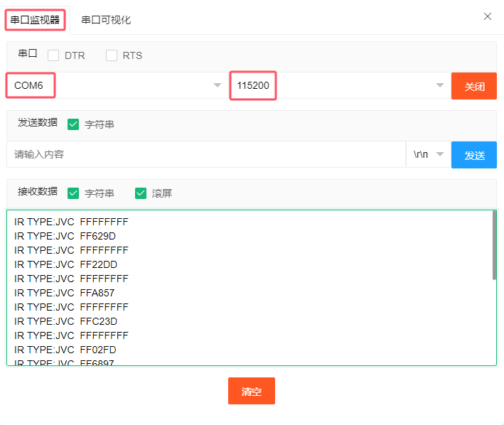Close the serial monitor dialog with X

tap(487, 16)
